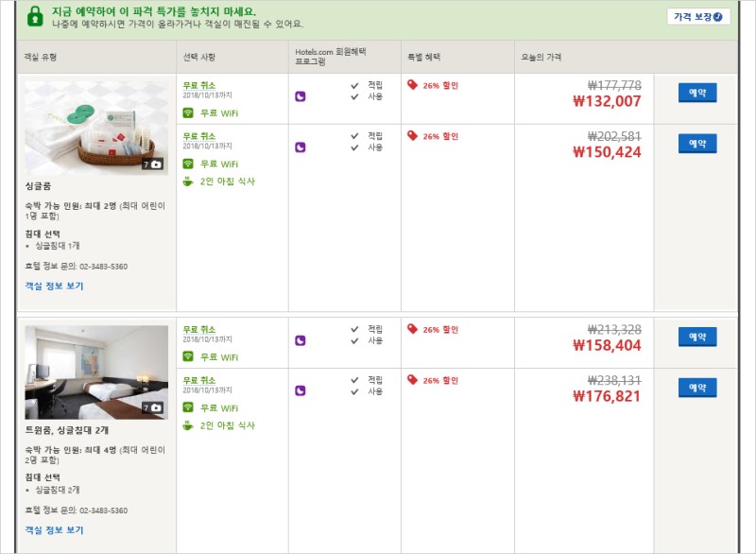Open the 가격 보장 help button
756x554 pixels.
click(697, 17)
